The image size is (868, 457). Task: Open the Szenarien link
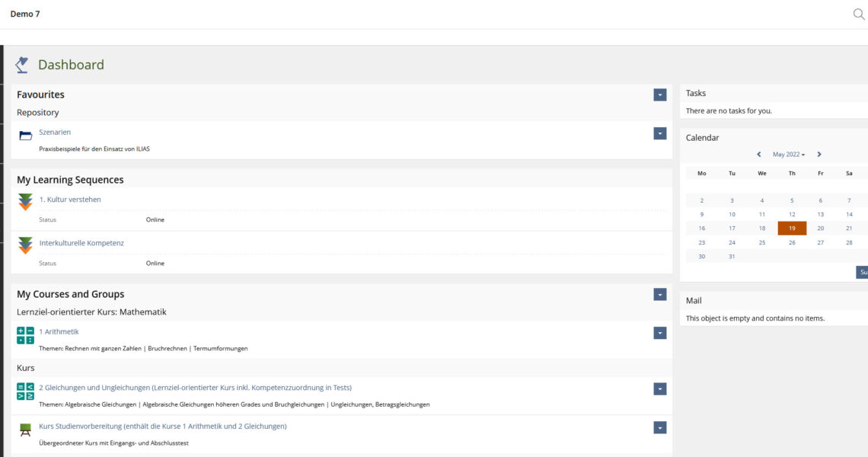pos(55,133)
